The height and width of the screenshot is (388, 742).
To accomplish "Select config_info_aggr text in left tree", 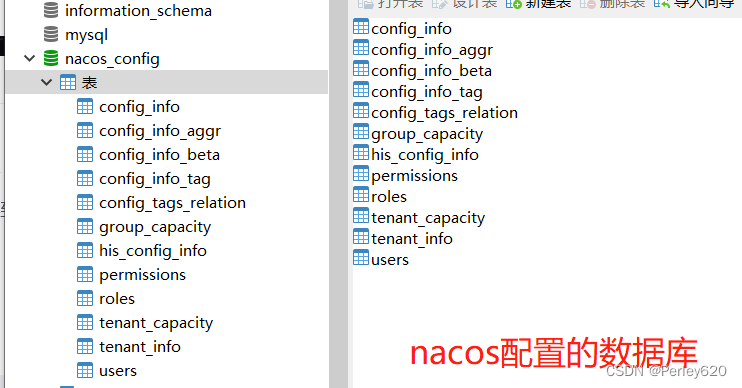I will pos(160,132).
